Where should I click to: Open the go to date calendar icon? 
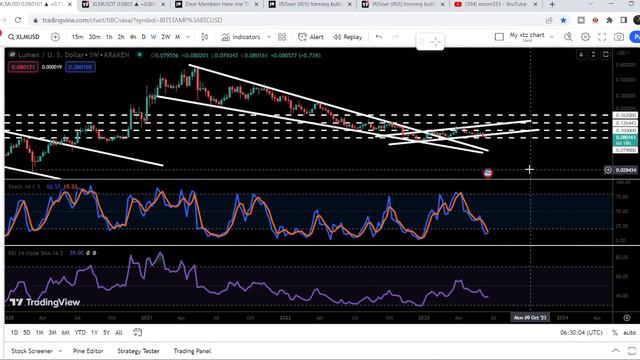[x=138, y=332]
